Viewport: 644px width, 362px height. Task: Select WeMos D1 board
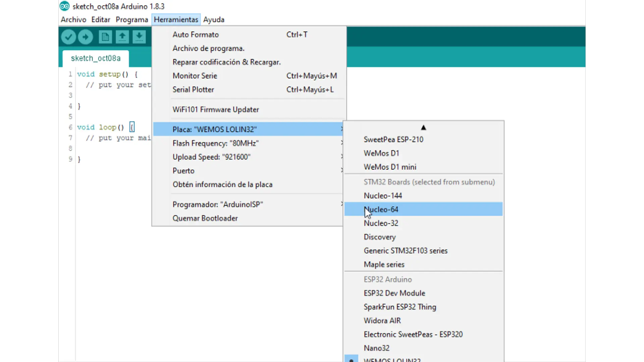(423, 153)
